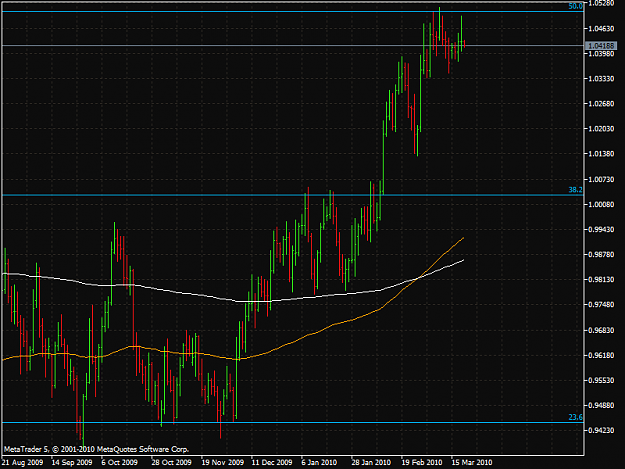Viewport: 625px width, 469px height.
Task: Click the 0.96830 price axis label
Action: click(601, 330)
